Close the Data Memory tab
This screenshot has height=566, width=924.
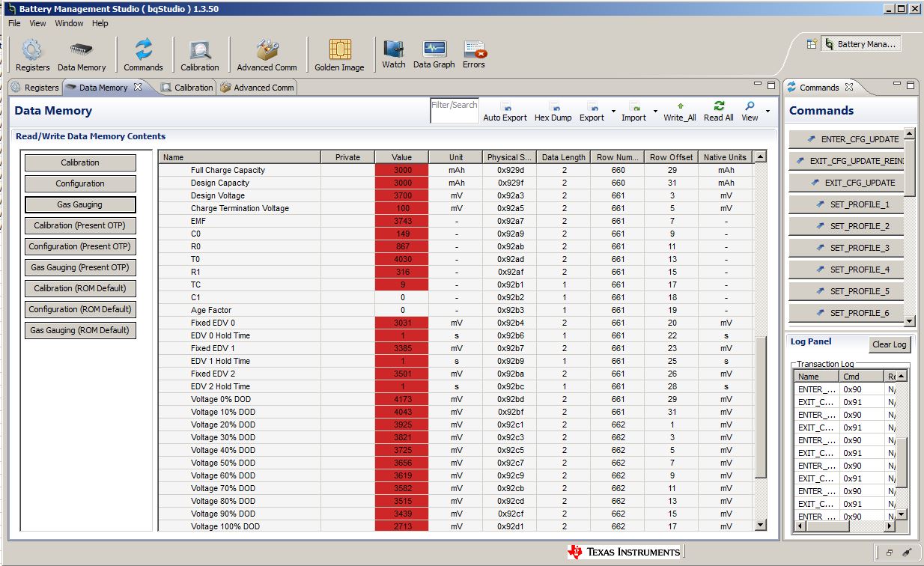point(138,88)
